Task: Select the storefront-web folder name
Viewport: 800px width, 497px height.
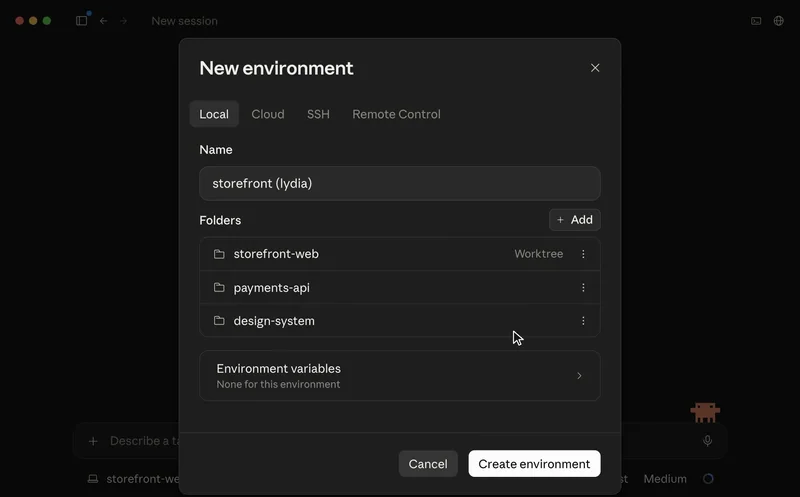Action: pyautogui.click(x=276, y=254)
